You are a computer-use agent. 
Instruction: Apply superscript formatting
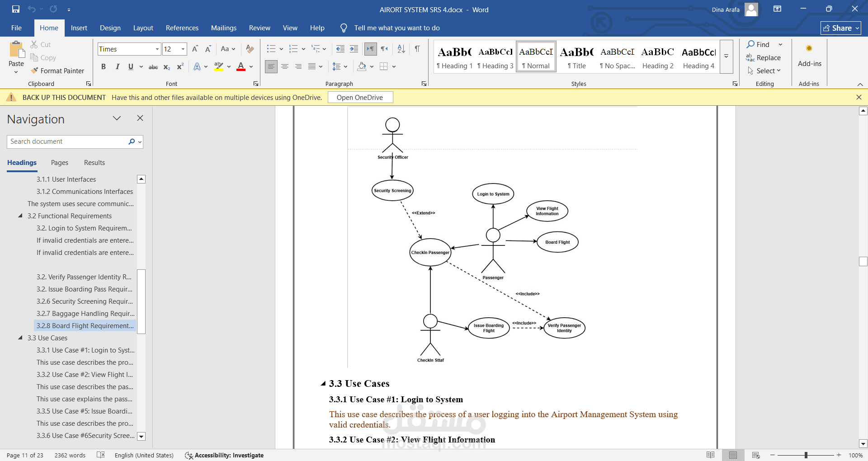pyautogui.click(x=180, y=66)
